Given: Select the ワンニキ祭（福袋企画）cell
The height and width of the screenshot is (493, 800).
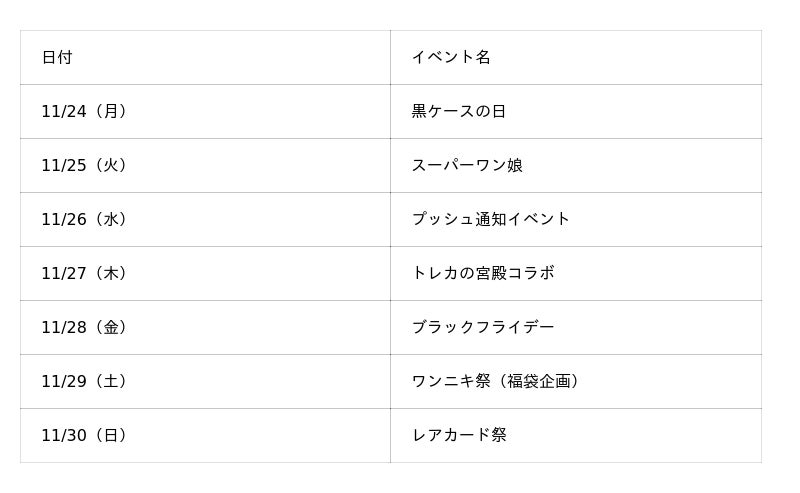Looking at the screenshot, I should click(x=497, y=382).
